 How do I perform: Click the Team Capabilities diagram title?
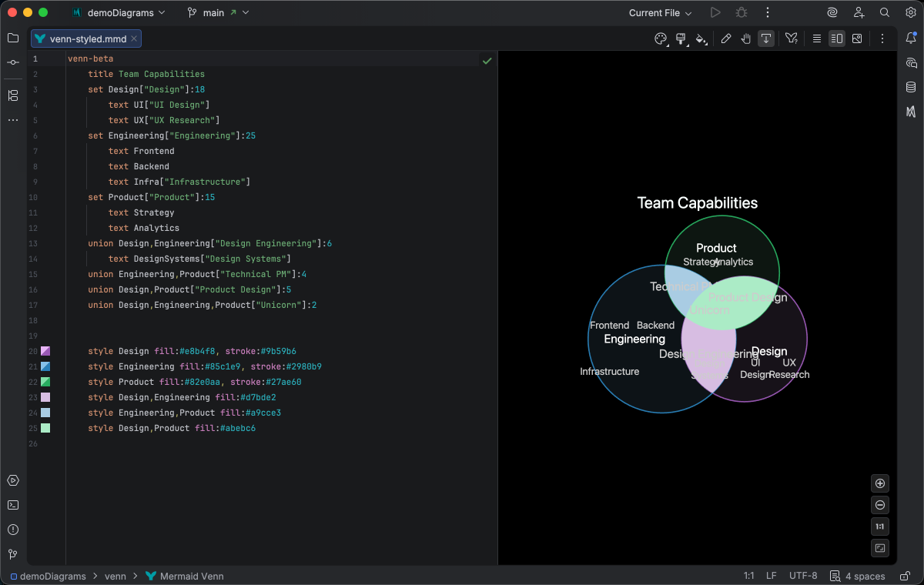click(698, 203)
